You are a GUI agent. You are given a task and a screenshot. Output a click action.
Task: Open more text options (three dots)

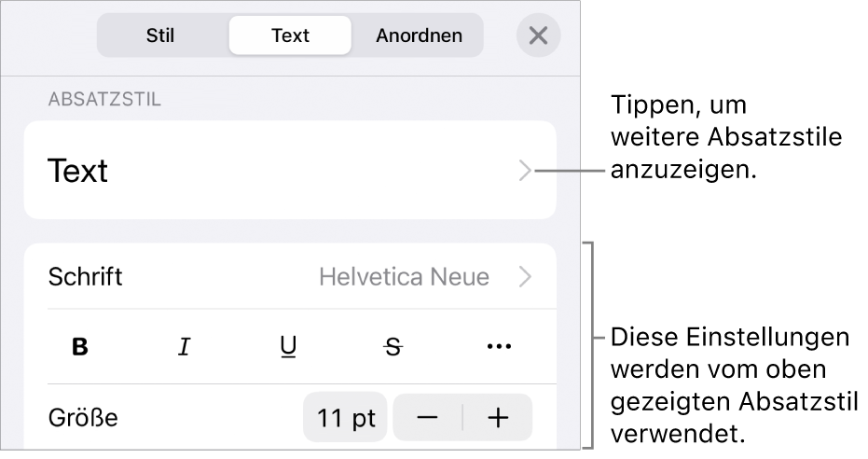pos(499,347)
